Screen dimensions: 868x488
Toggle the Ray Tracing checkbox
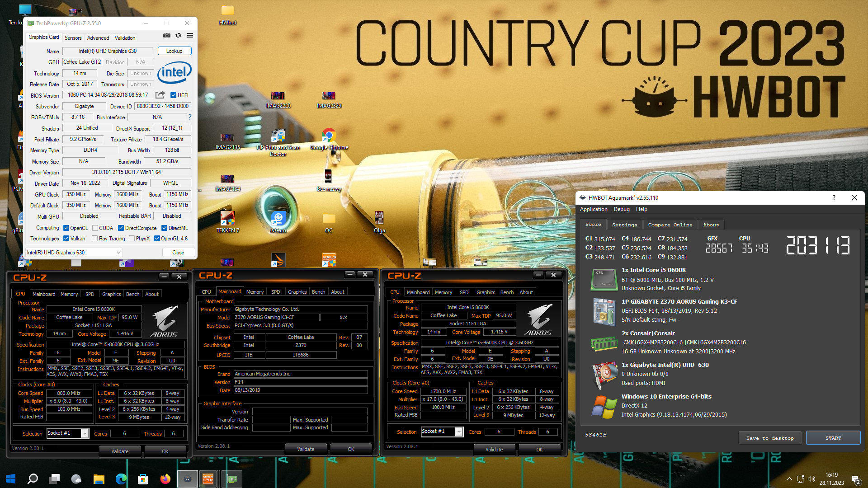[94, 239]
